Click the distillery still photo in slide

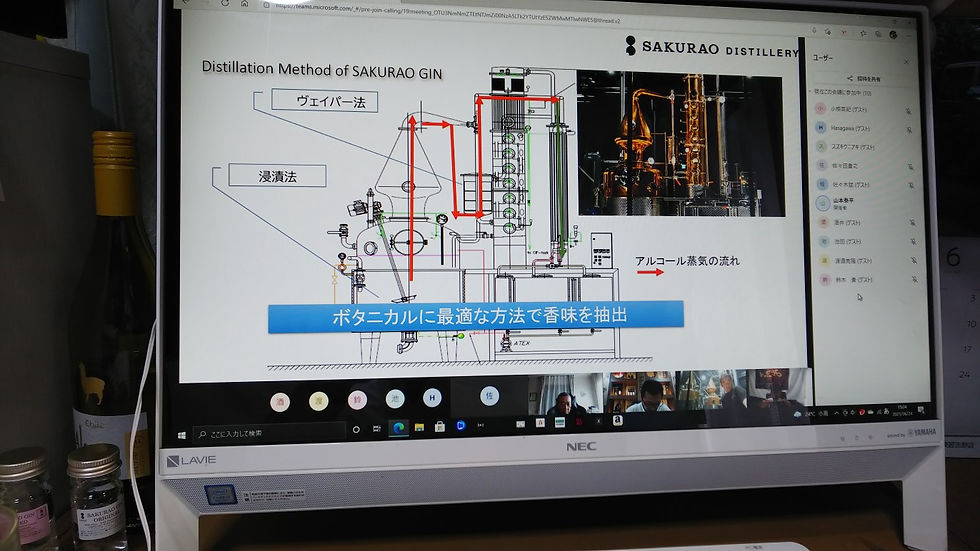pyautogui.click(x=680, y=144)
